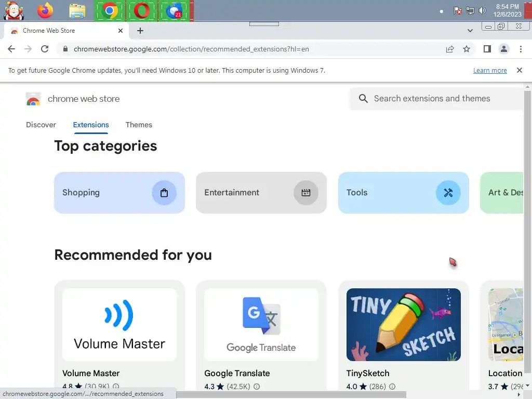Open the Santa icon in the taskbar
Image resolution: width=532 pixels, height=399 pixels.
tap(14, 10)
